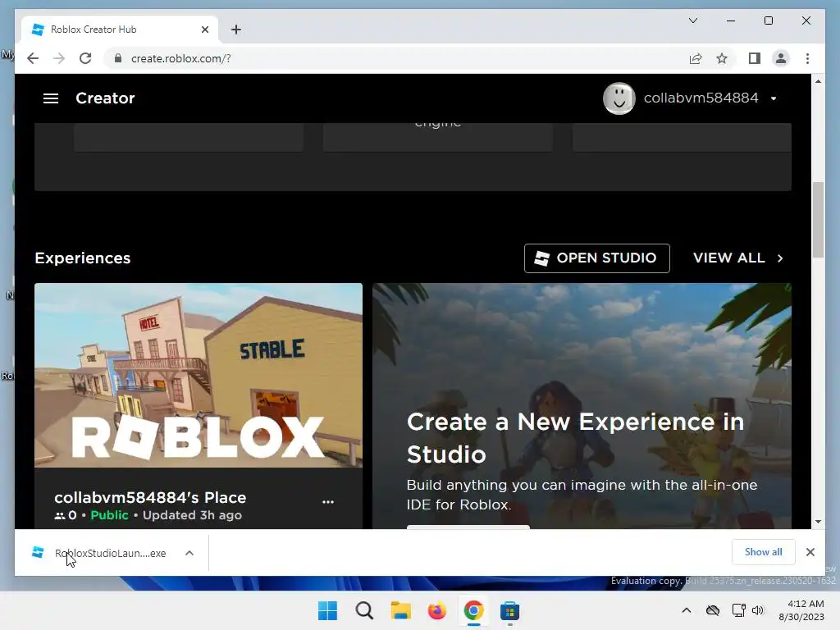Click the scrollbar up arrow
Screen dimensions: 840x630
(x=818, y=81)
